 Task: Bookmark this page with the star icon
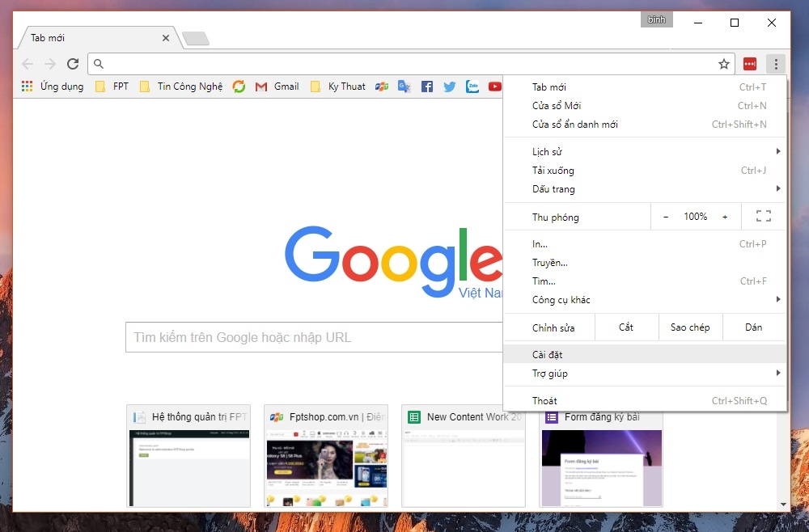724,64
